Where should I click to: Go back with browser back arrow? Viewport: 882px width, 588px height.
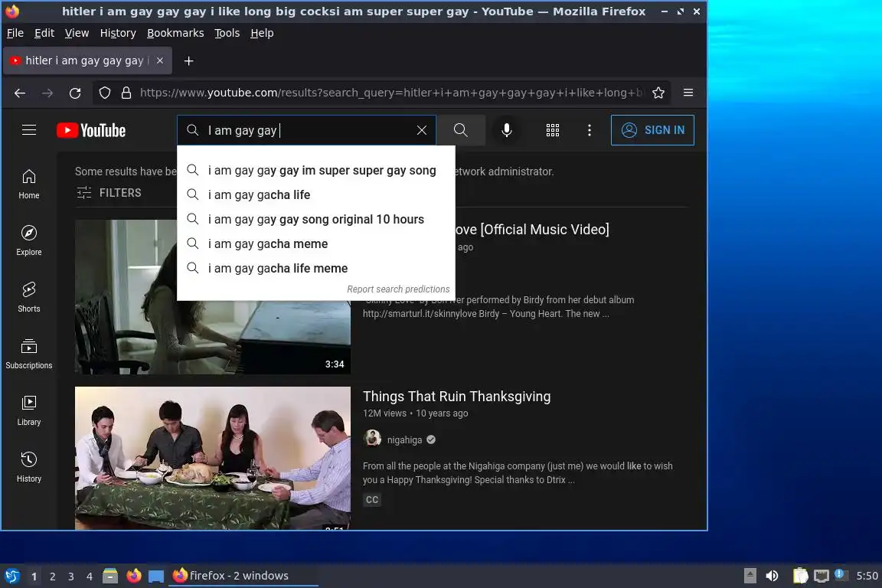[x=20, y=93]
